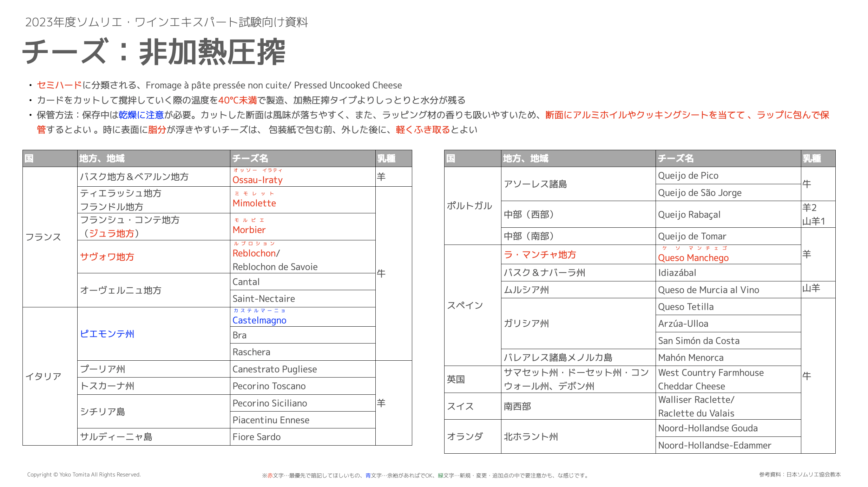Click the cheese name Cantal
This screenshot has width=868, height=487.
pyautogui.click(x=246, y=282)
